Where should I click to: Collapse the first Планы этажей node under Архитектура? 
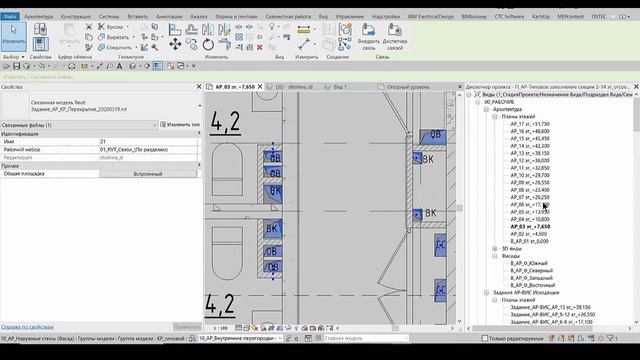[495, 117]
